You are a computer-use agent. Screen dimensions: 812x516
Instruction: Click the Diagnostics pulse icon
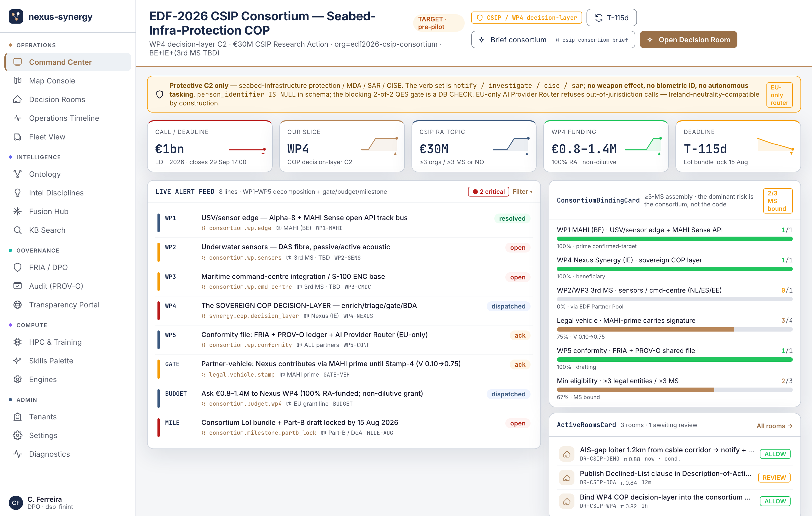(18, 454)
